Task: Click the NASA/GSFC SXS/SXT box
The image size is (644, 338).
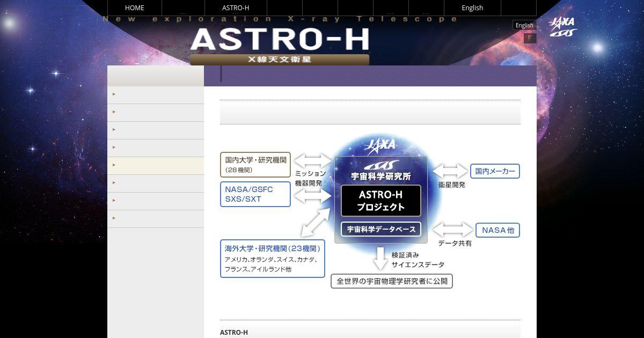Action: pos(255,194)
